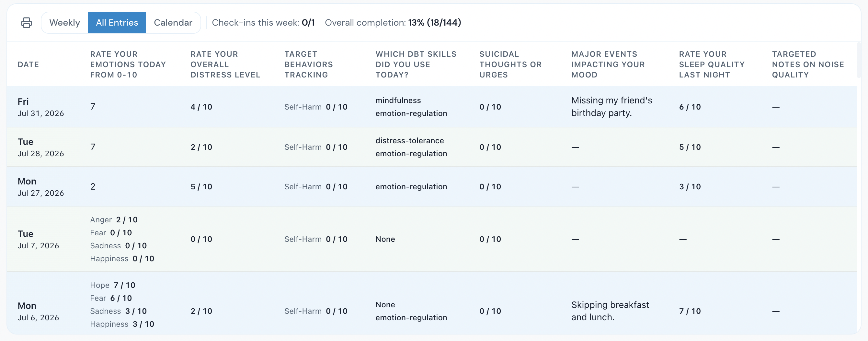Image resolution: width=868 pixels, height=341 pixels.
Task: Click the vertical scrollbar on table edge
Action: click(859, 61)
